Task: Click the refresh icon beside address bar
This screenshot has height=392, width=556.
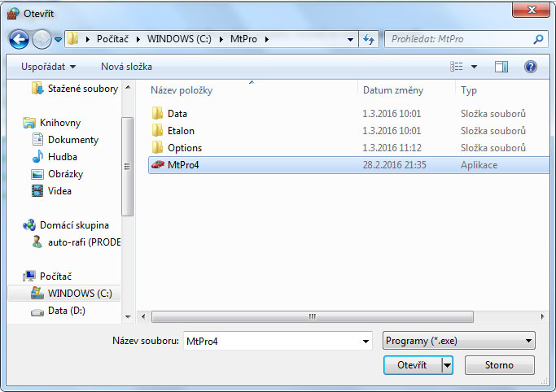Action: pos(369,39)
